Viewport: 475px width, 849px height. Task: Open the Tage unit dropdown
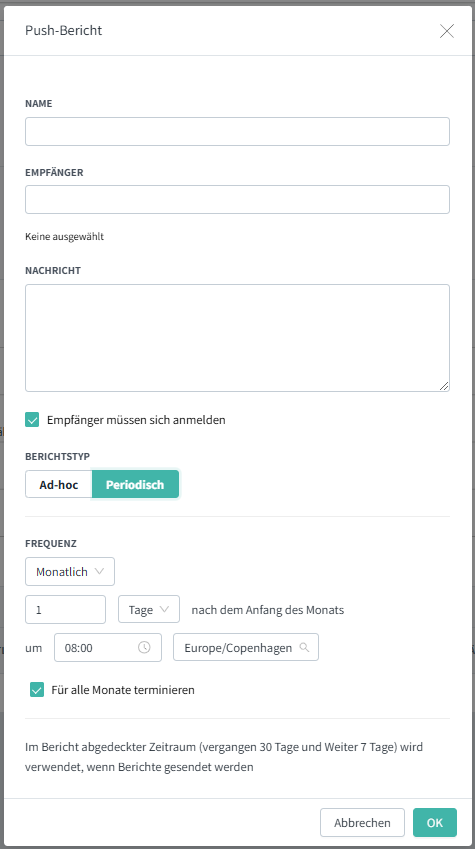[x=149, y=609]
